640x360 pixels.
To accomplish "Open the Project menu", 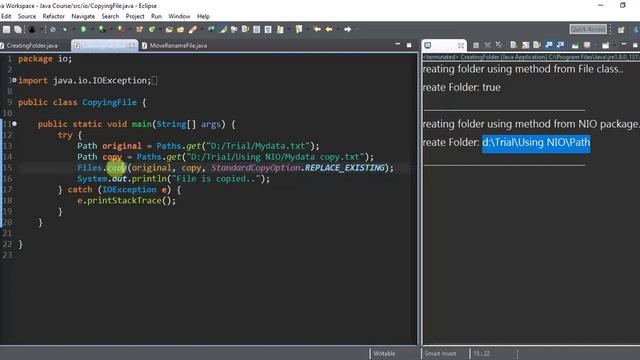I will coord(135,16).
